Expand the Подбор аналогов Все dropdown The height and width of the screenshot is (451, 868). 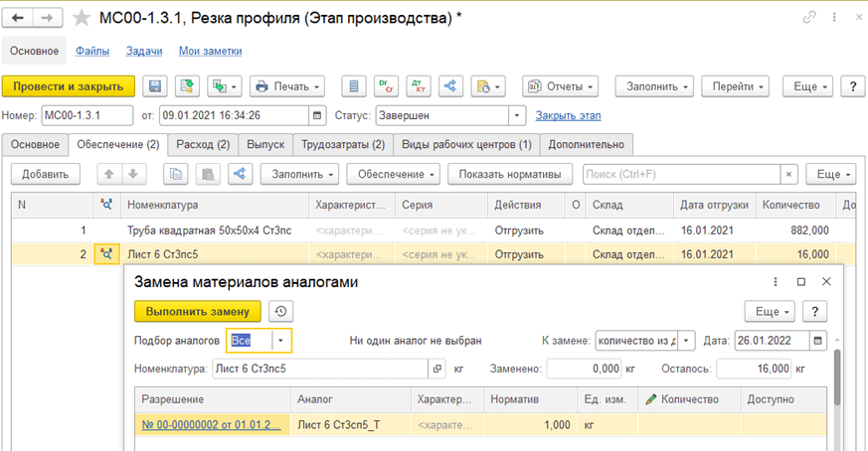coord(280,341)
